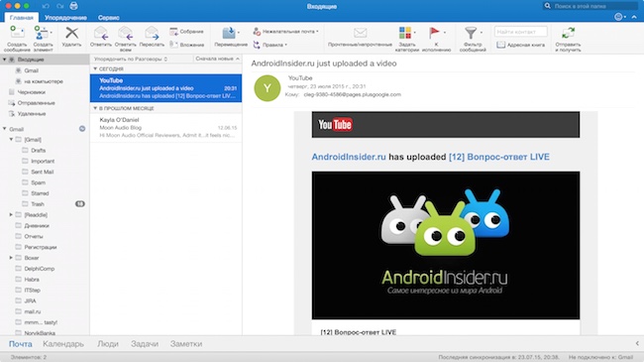The width and height of the screenshot is (644, 362).
Task: Click the AndroidInsider video thumbnail
Action: pos(446,245)
